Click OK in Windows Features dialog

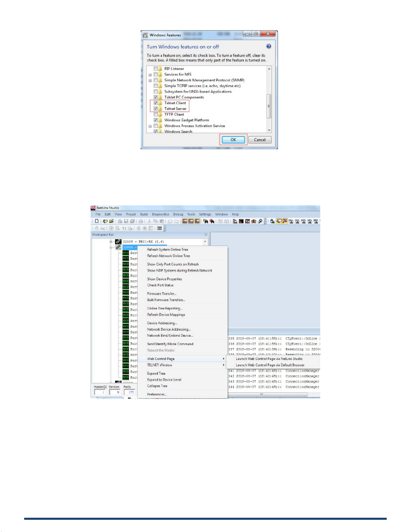point(233,140)
